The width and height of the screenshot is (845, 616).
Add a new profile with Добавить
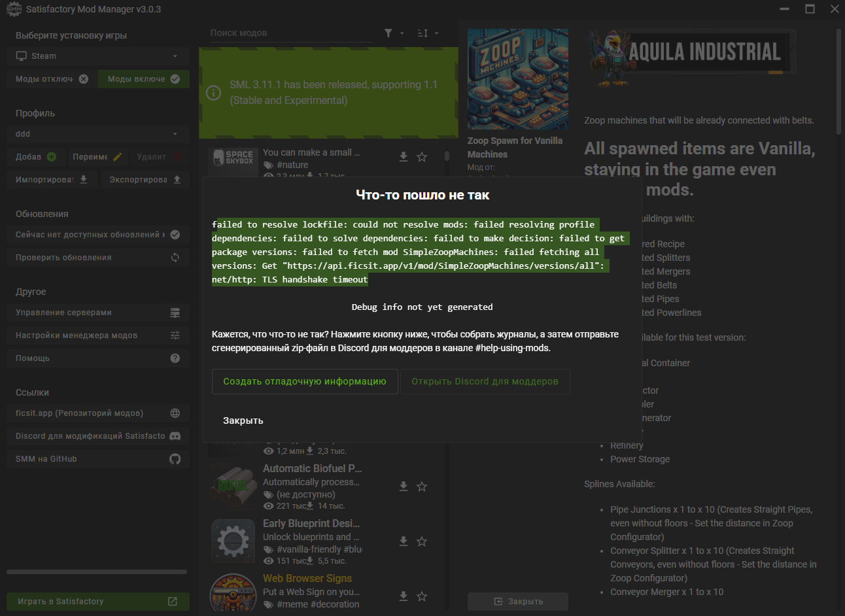click(x=36, y=157)
